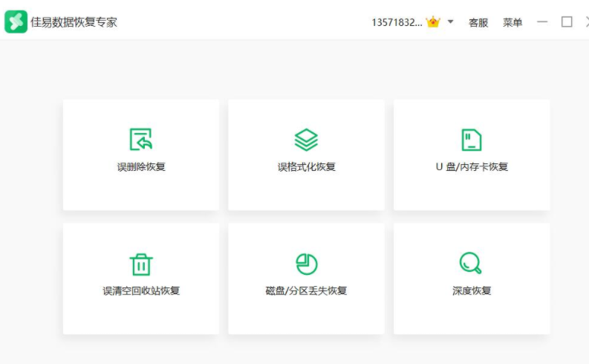The width and height of the screenshot is (589, 364).
Task: Expand the account dropdown arrow
Action: point(450,22)
